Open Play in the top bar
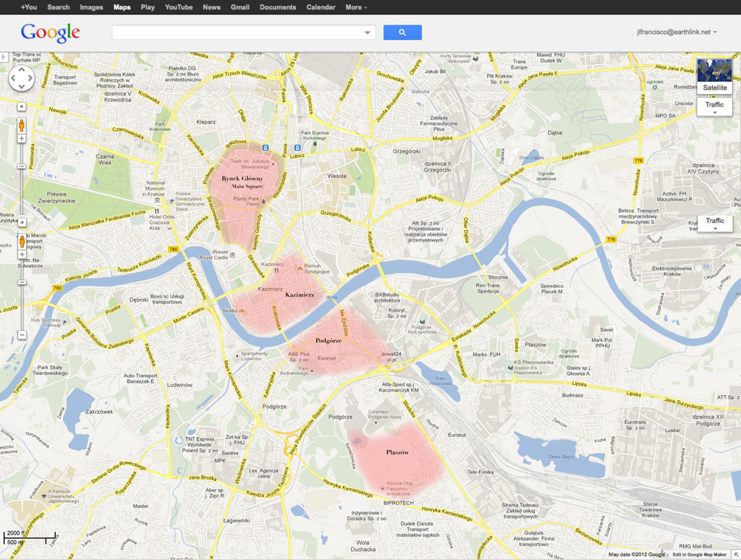 (x=148, y=7)
